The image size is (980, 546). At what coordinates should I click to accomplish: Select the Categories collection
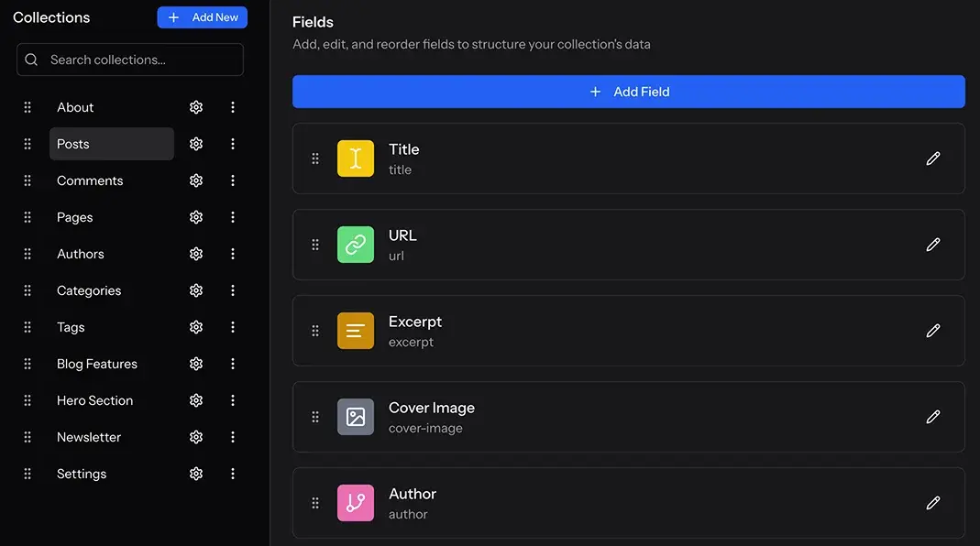tap(89, 290)
